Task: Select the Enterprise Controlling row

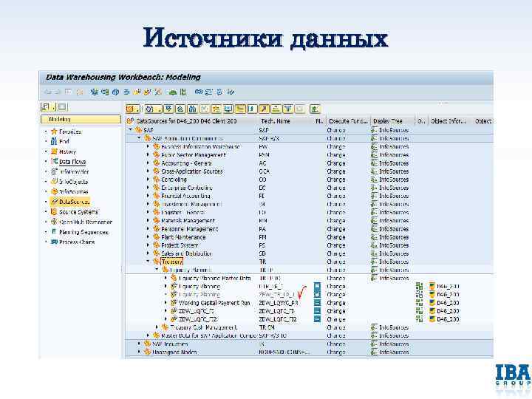Action: point(187,188)
